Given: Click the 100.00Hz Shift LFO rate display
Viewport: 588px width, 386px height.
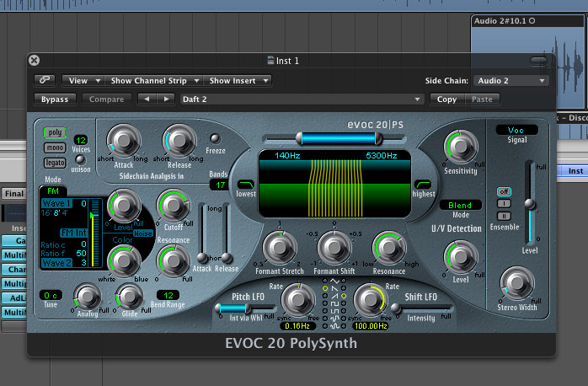Looking at the screenshot, I should [371, 326].
